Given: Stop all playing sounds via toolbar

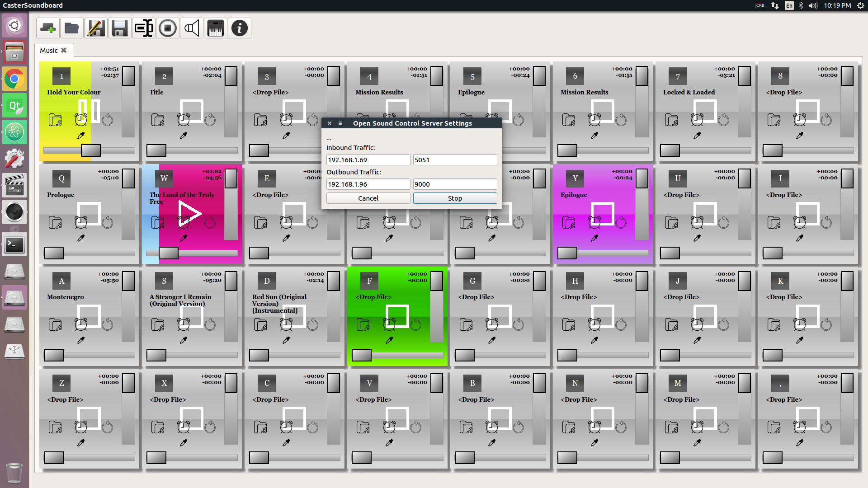Looking at the screenshot, I should [x=168, y=28].
